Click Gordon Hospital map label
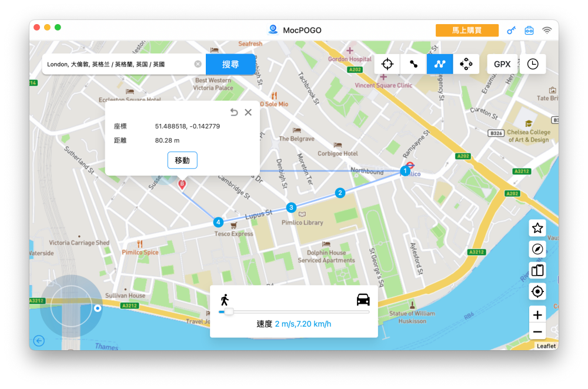This screenshot has height=389, width=588. pos(349,59)
